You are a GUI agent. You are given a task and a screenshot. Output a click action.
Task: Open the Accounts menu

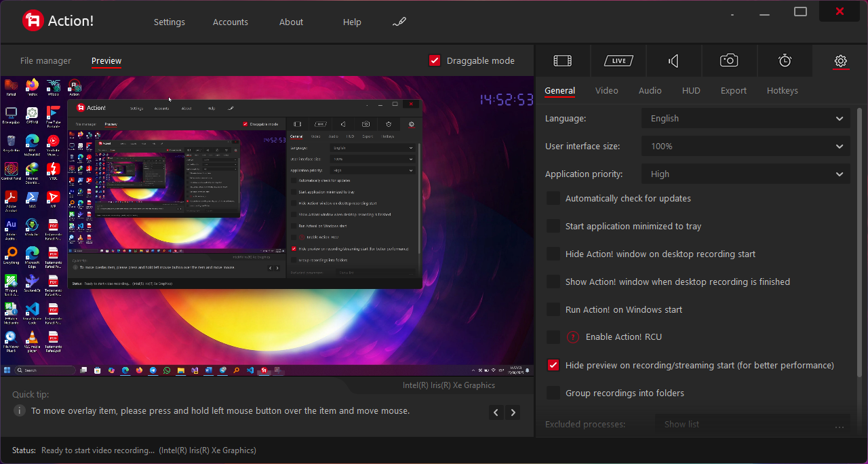pos(231,22)
